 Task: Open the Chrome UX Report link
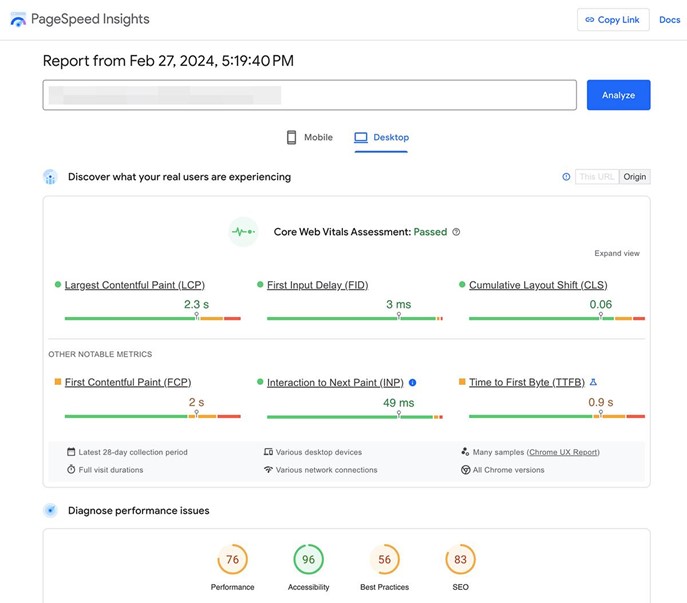click(563, 452)
